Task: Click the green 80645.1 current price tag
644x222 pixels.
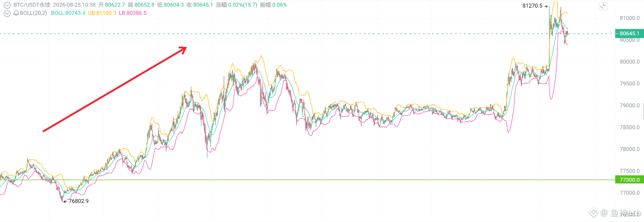Action: (x=629, y=33)
